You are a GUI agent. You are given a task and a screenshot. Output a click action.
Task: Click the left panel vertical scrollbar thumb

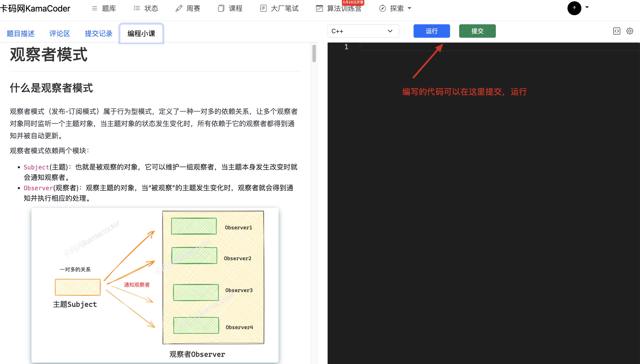[x=314, y=53]
